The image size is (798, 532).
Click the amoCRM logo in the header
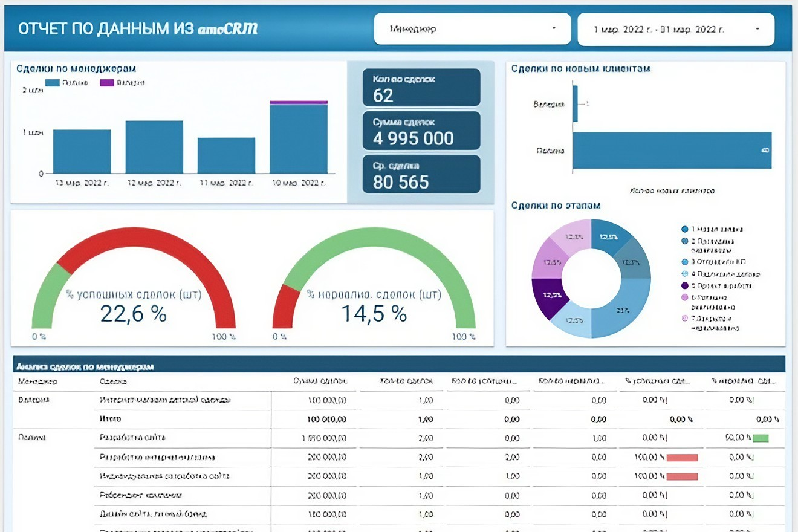click(x=227, y=29)
